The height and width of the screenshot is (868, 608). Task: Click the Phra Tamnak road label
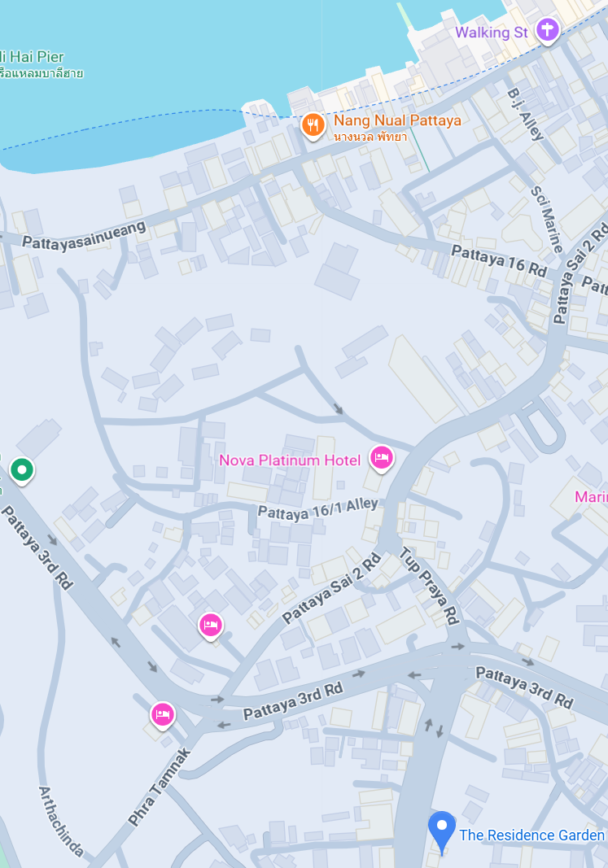point(160,787)
